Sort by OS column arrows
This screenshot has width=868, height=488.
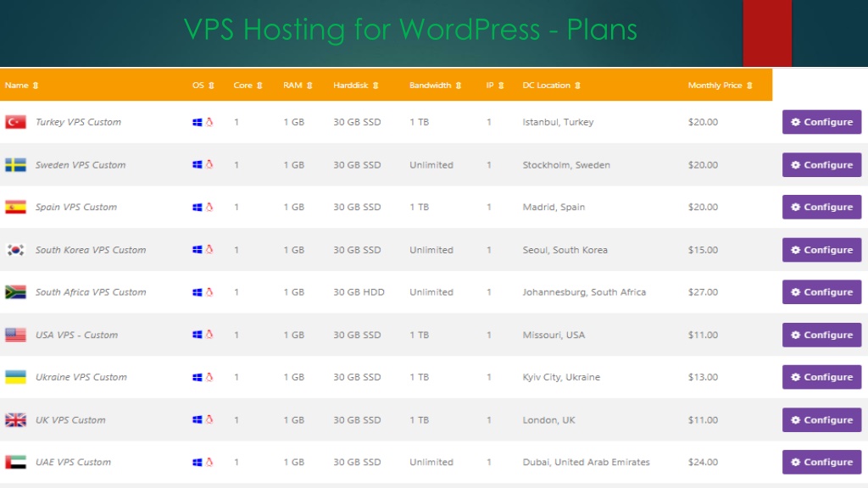(x=211, y=86)
